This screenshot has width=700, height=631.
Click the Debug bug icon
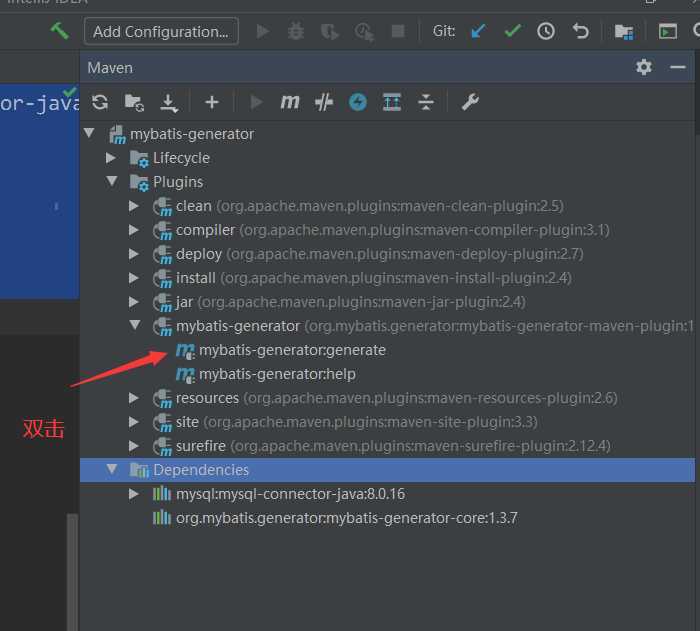(x=296, y=31)
